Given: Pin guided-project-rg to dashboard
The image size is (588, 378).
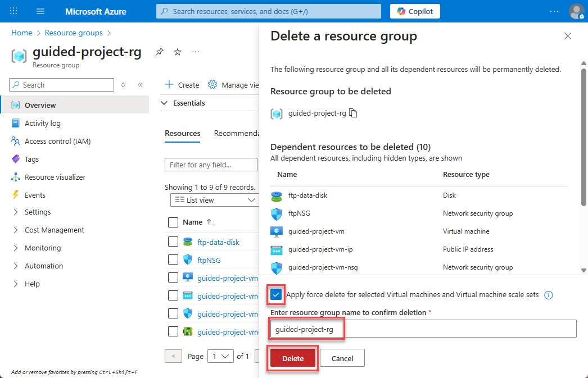Looking at the screenshot, I should click(x=160, y=52).
